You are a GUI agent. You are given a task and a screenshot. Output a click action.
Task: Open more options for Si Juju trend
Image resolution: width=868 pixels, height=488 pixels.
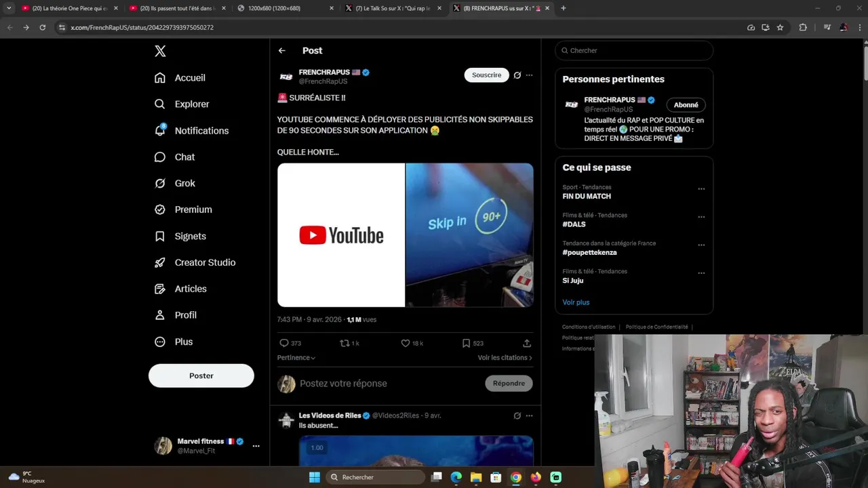click(701, 273)
